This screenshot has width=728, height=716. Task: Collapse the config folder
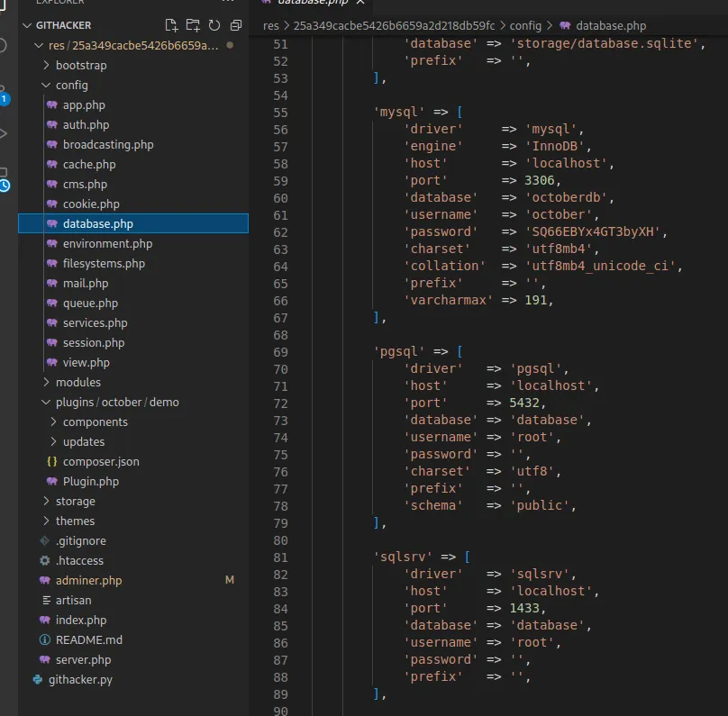(71, 85)
